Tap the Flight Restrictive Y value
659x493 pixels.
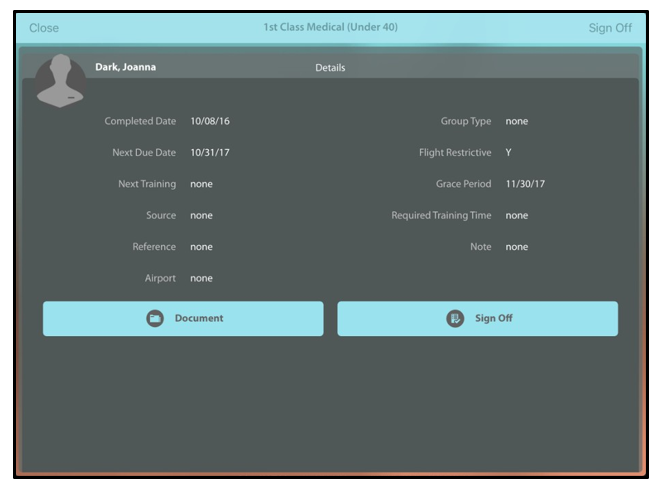coord(509,153)
